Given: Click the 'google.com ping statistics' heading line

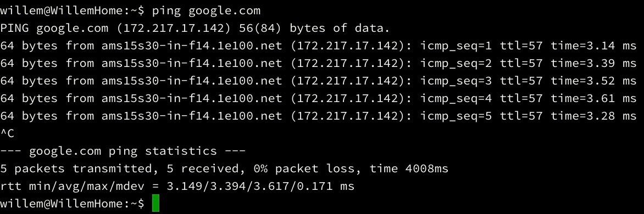Looking at the screenshot, I should [x=123, y=151].
